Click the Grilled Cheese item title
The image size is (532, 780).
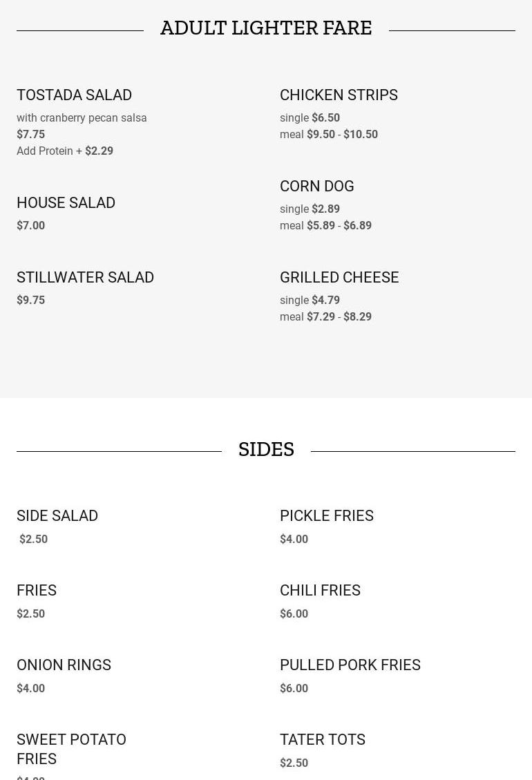339,277
